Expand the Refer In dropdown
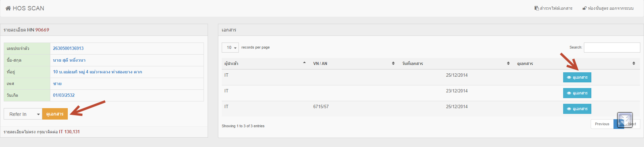This screenshot has width=644, height=147. [x=23, y=114]
